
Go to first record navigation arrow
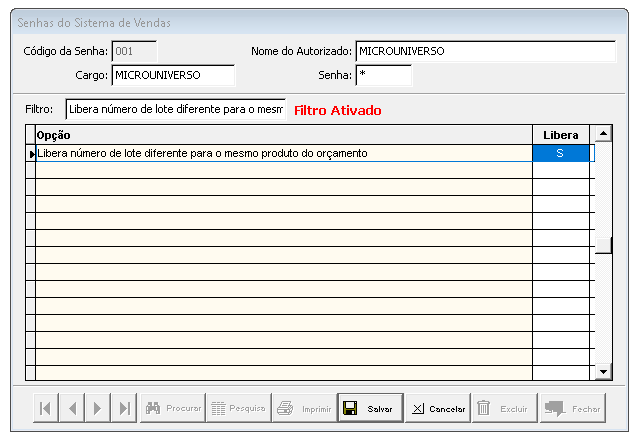click(x=46, y=408)
